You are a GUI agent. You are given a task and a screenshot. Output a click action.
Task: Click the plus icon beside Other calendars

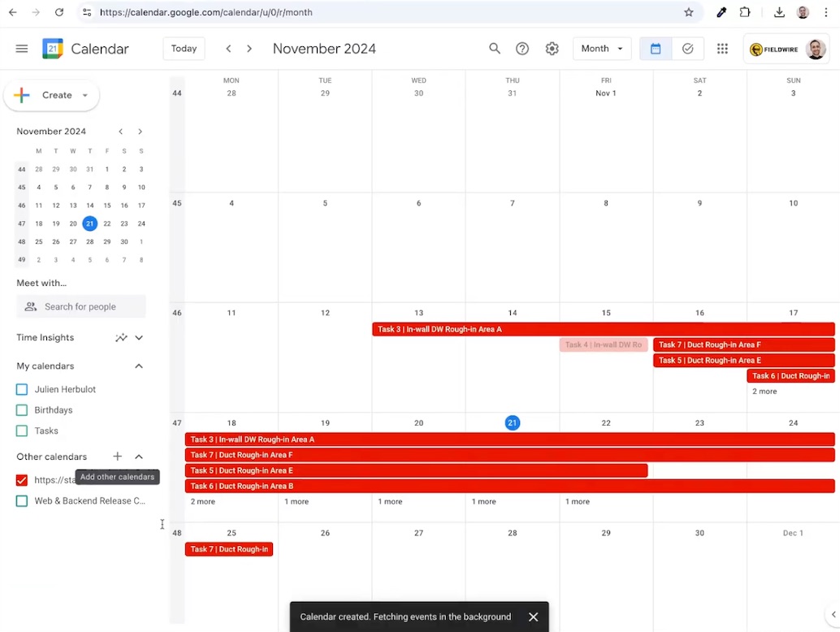[118, 457]
